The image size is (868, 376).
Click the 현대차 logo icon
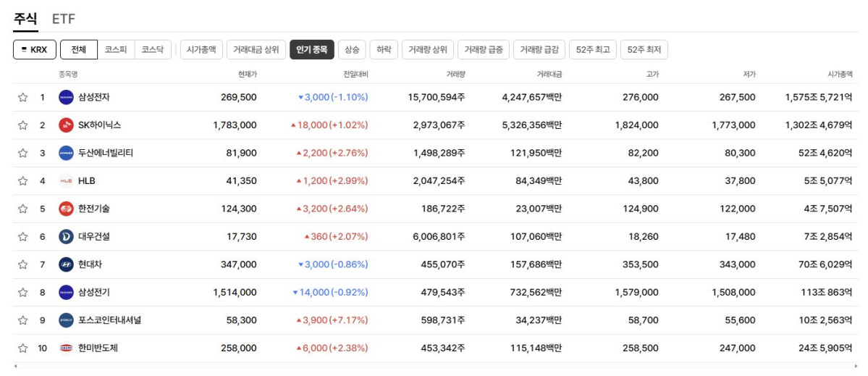click(x=66, y=264)
